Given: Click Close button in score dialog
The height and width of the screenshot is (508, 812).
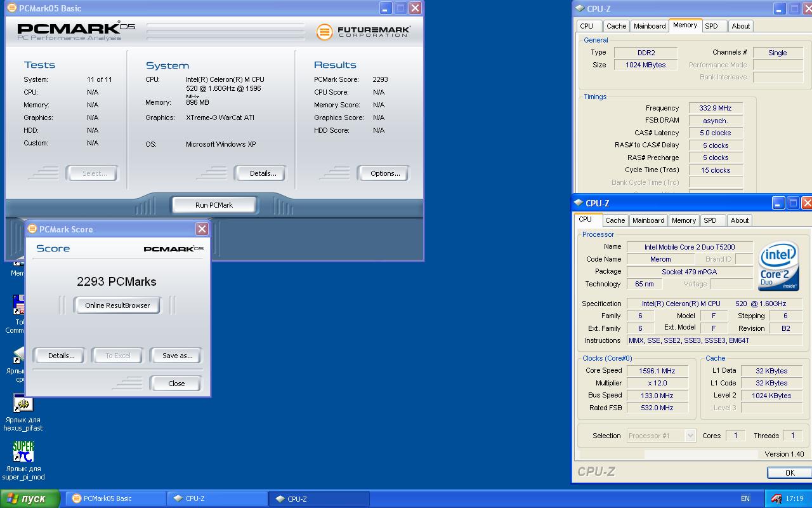Looking at the screenshot, I should click(x=176, y=384).
